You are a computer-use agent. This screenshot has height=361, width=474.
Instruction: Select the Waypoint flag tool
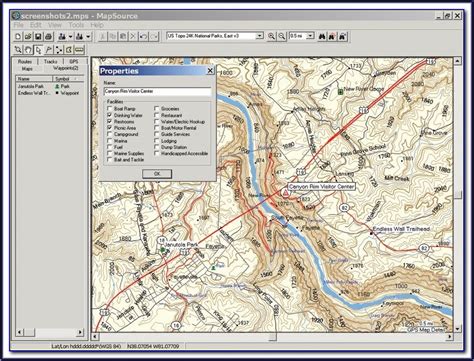(x=49, y=50)
